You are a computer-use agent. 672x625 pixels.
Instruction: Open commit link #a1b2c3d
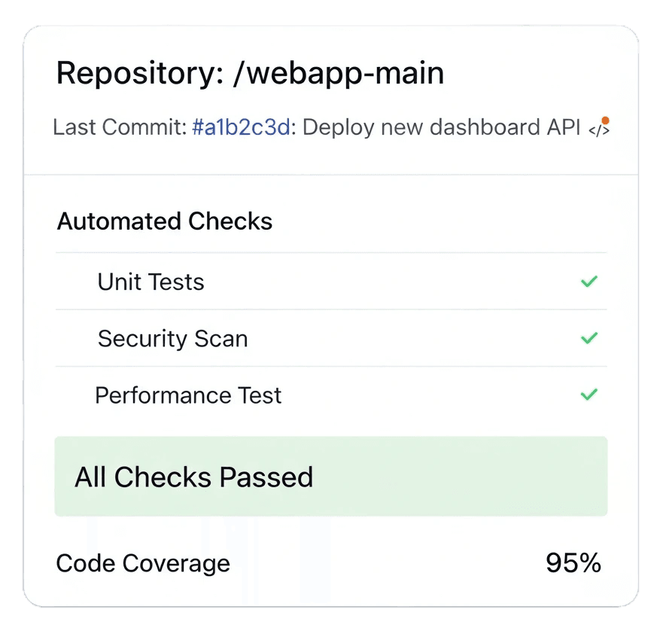coord(242,127)
